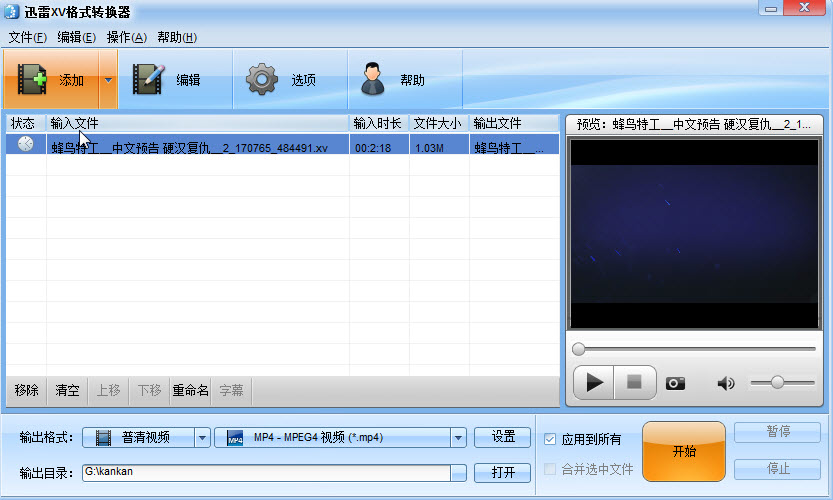Click the 停止 stop button
Viewport: 833px width, 500px height.
tap(778, 469)
